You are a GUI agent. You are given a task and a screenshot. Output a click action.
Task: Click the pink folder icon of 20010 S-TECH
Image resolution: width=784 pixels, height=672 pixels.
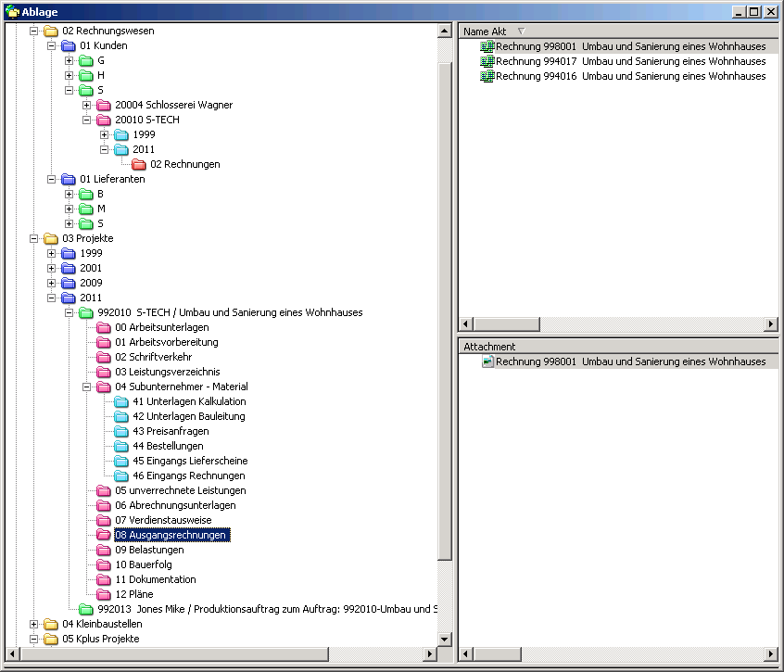(x=104, y=120)
